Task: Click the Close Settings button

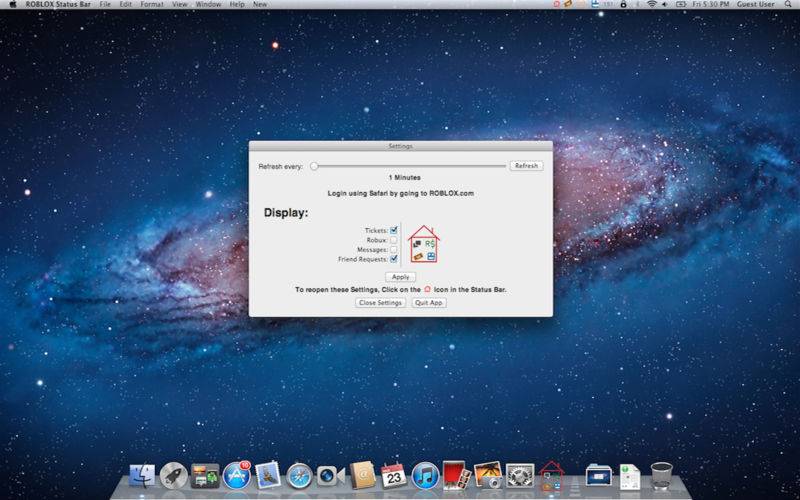Action: point(380,303)
